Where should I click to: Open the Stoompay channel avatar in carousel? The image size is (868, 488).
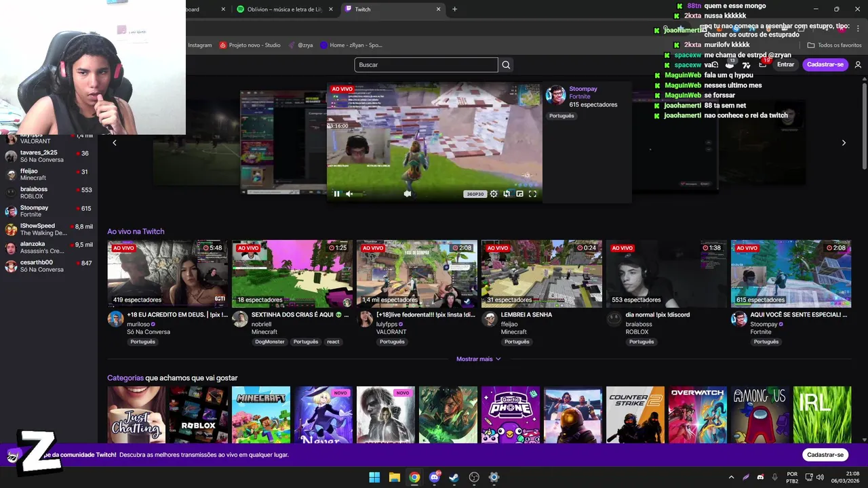555,96
